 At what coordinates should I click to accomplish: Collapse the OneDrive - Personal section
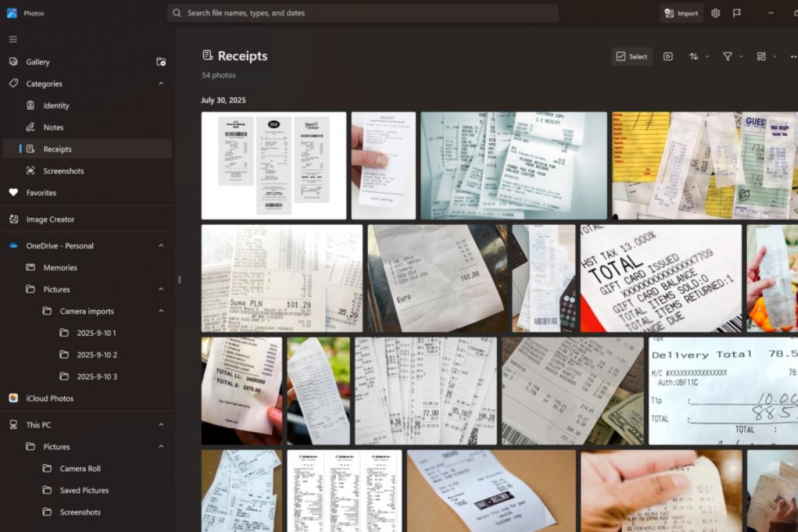[161, 246]
